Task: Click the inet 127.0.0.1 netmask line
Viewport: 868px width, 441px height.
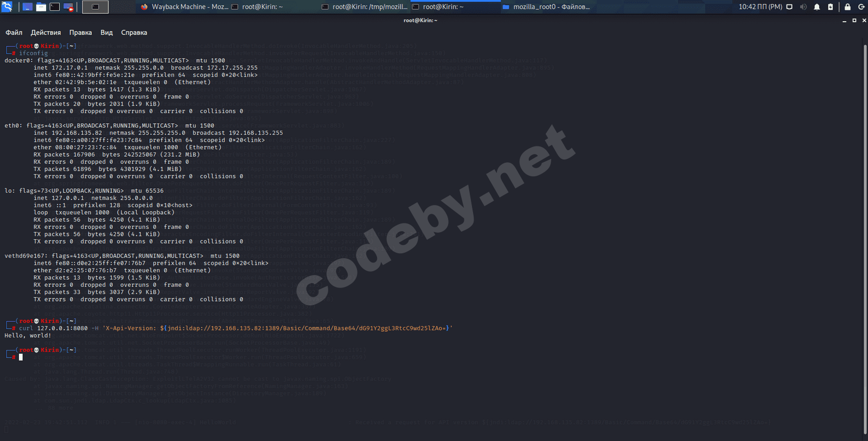Action: click(93, 198)
